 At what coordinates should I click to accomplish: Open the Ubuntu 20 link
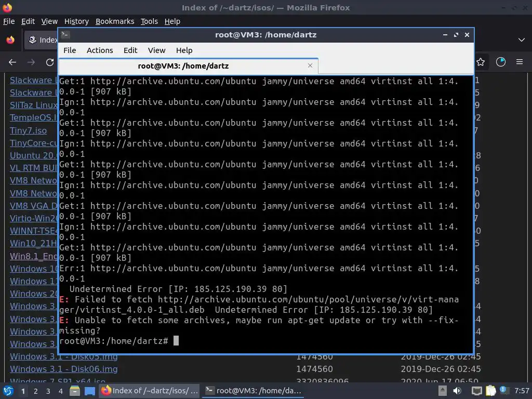34,155
